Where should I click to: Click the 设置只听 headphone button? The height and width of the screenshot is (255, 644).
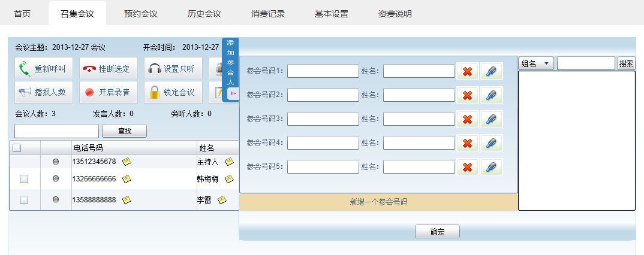(173, 68)
